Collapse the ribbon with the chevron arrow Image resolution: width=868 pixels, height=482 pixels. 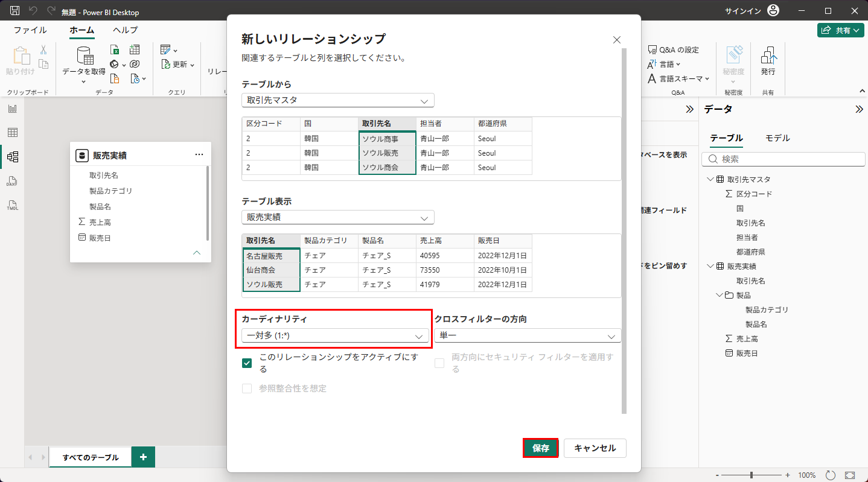pyautogui.click(x=861, y=91)
